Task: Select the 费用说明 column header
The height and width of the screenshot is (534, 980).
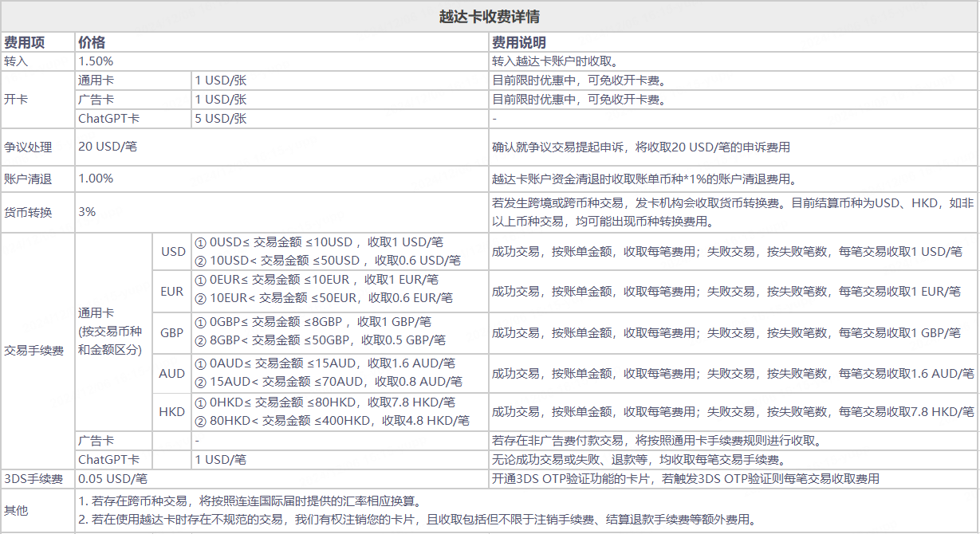Action: (519, 43)
